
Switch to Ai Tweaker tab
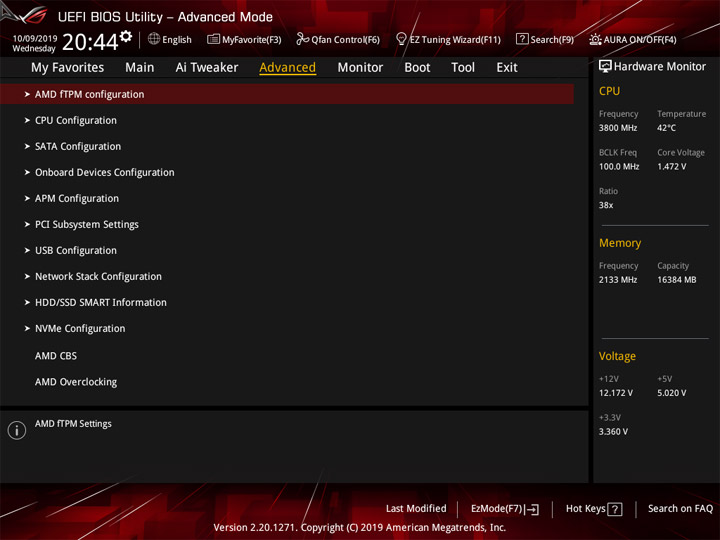(x=207, y=68)
